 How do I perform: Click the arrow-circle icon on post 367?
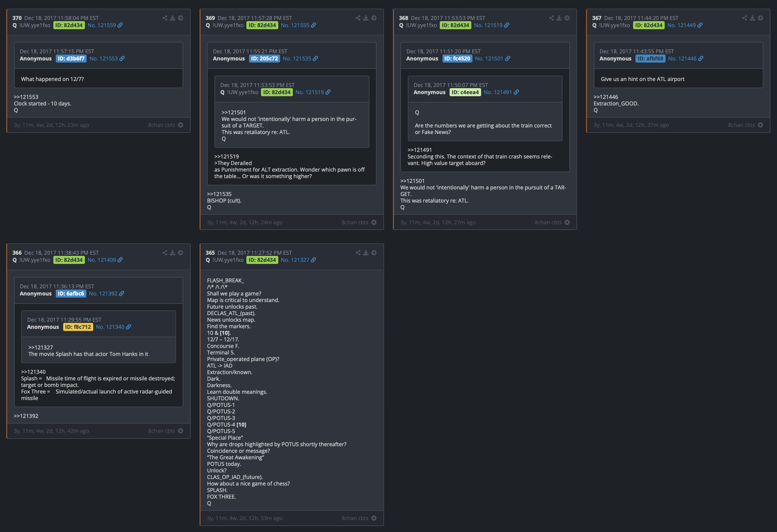point(760,18)
